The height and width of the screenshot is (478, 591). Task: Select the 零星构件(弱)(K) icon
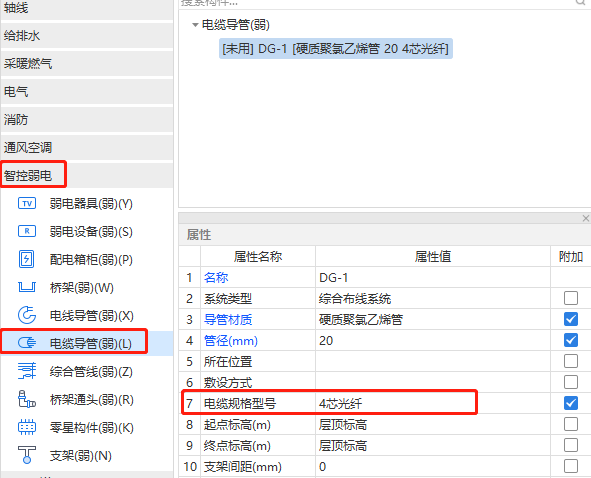(x=27, y=427)
